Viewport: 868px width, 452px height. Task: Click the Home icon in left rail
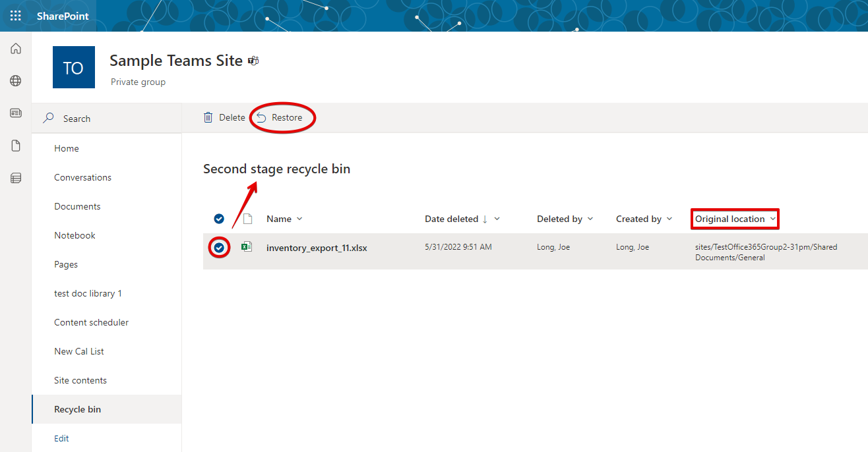16,49
